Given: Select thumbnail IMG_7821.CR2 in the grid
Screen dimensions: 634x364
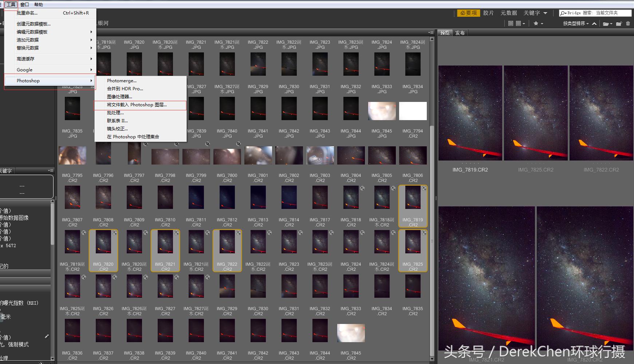Looking at the screenshot, I should 165,251.
